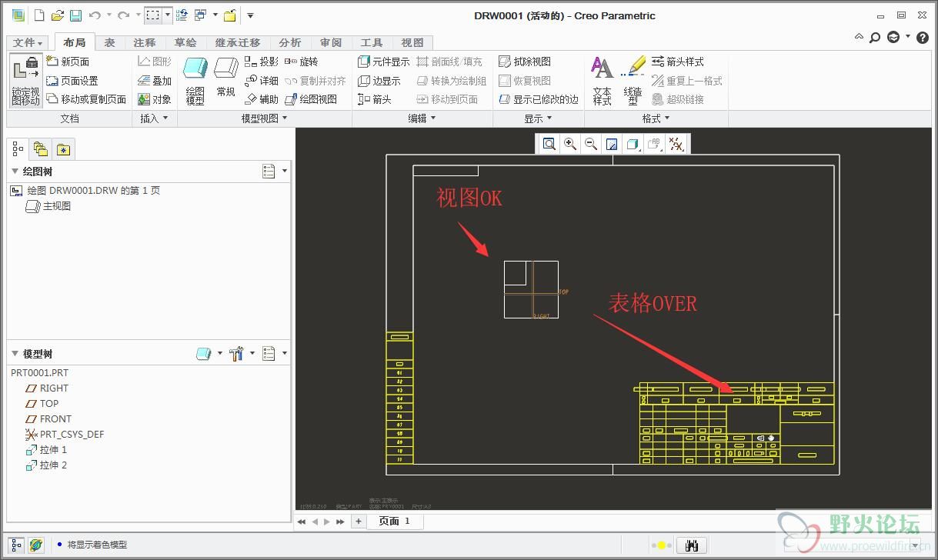
Task: Click 显示已修改的边
Action: (x=539, y=99)
